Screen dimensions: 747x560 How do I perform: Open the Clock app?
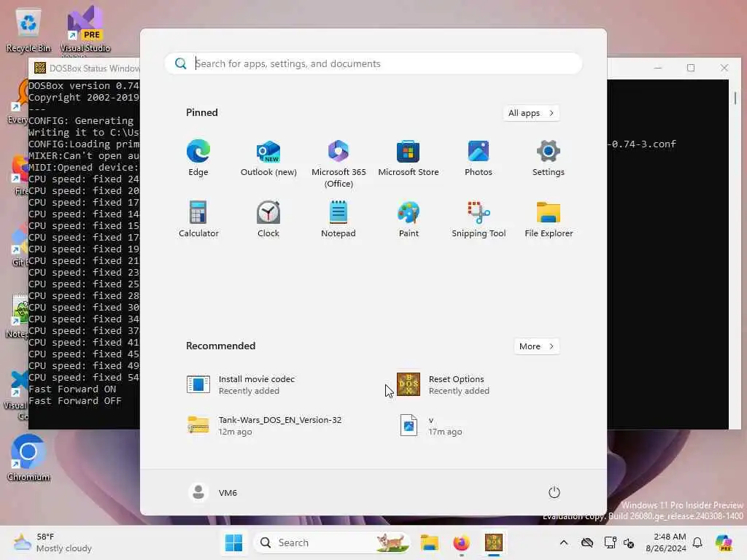click(x=268, y=219)
